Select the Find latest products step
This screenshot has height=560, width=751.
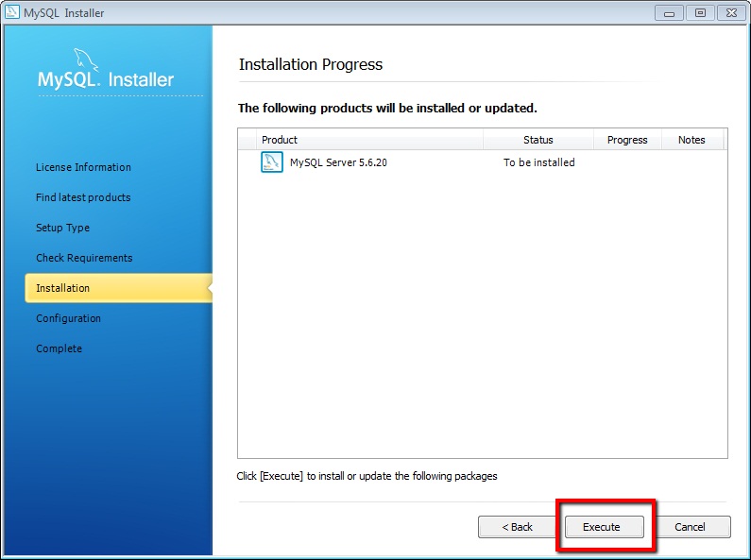83,197
